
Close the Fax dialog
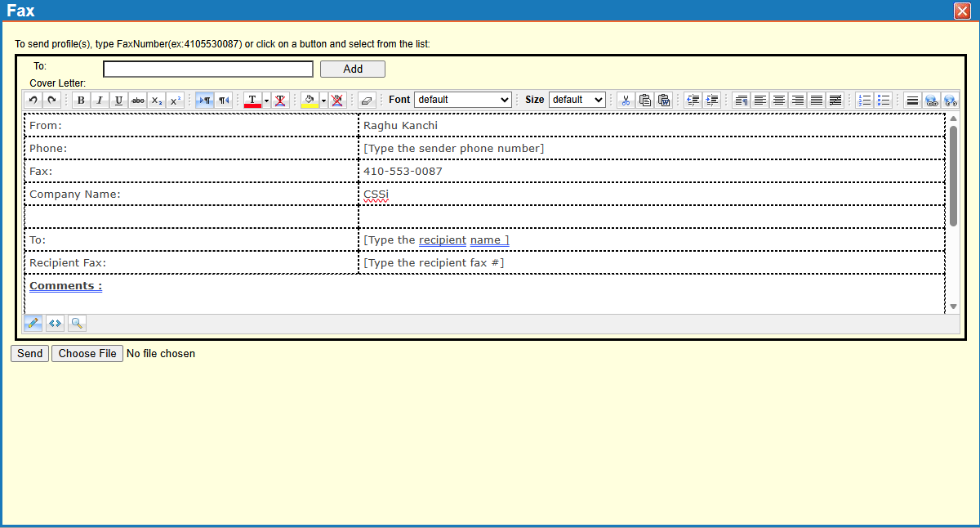(x=961, y=11)
